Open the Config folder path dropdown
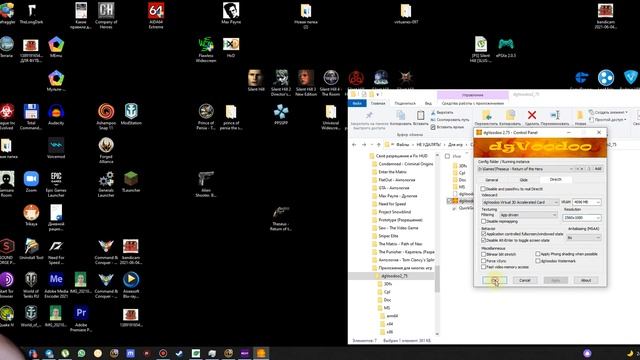Viewport: 640px width, 360px height. pyautogui.click(x=571, y=169)
